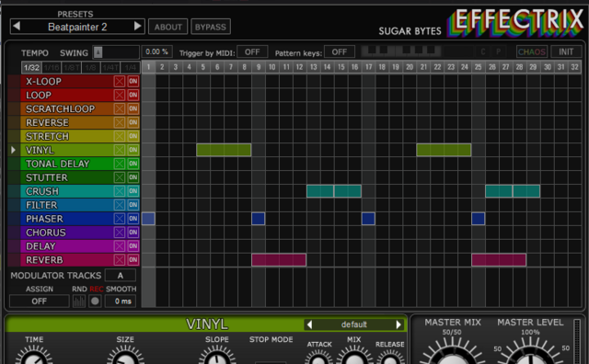The image size is (589, 364).
Task: Go to previous preset with left arrow
Action: [17, 27]
